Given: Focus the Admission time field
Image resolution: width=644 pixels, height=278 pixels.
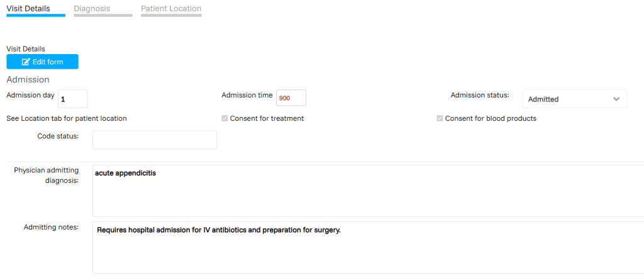Looking at the screenshot, I should (291, 98).
